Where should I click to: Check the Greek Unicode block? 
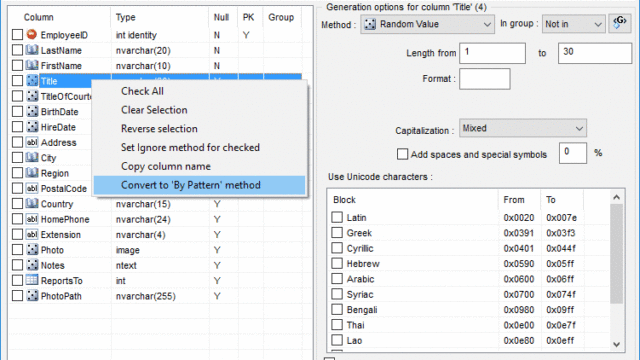coord(337,233)
